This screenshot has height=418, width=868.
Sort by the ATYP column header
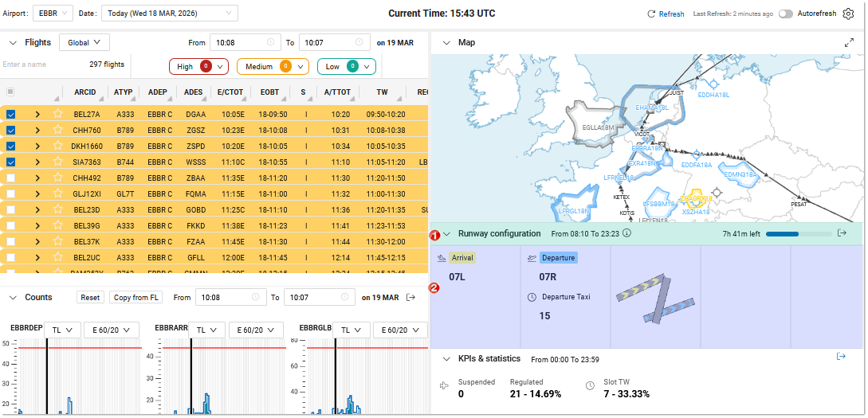[x=123, y=92]
